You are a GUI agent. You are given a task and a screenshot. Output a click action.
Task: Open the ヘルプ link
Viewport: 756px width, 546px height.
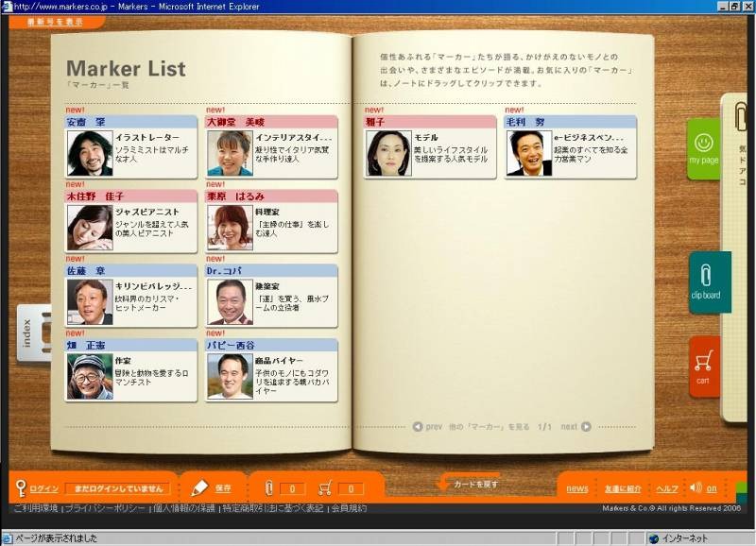pos(667,488)
